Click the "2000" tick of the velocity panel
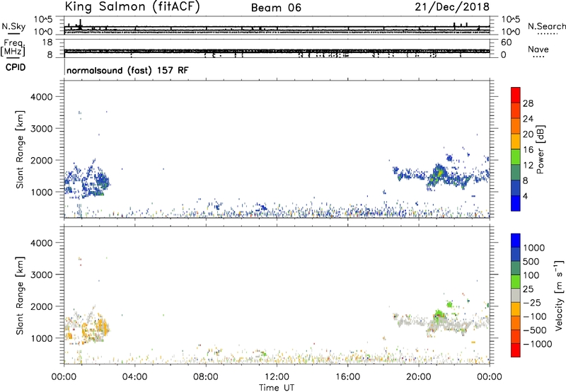Image resolution: width=566 pixels, height=392 pixels. [x=42, y=306]
